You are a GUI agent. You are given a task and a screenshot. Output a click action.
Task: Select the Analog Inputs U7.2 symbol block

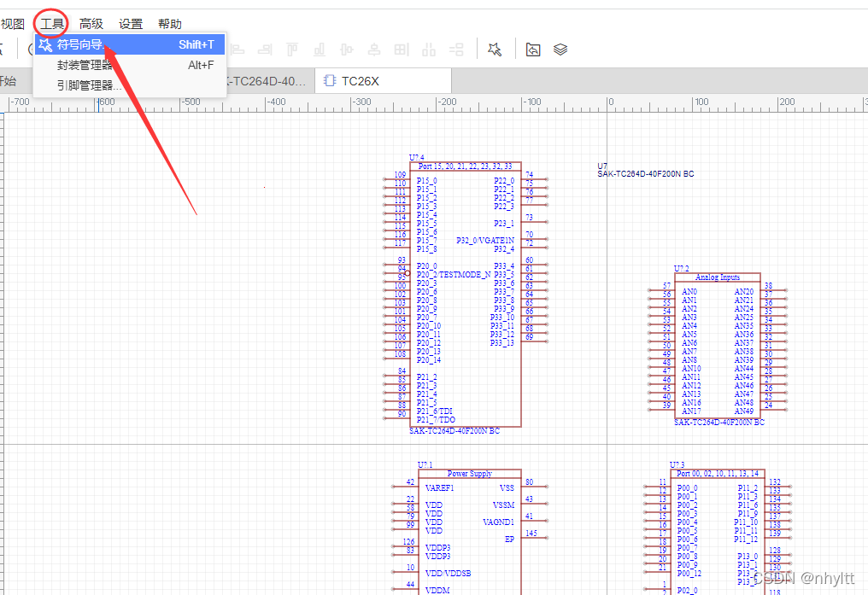[718, 350]
